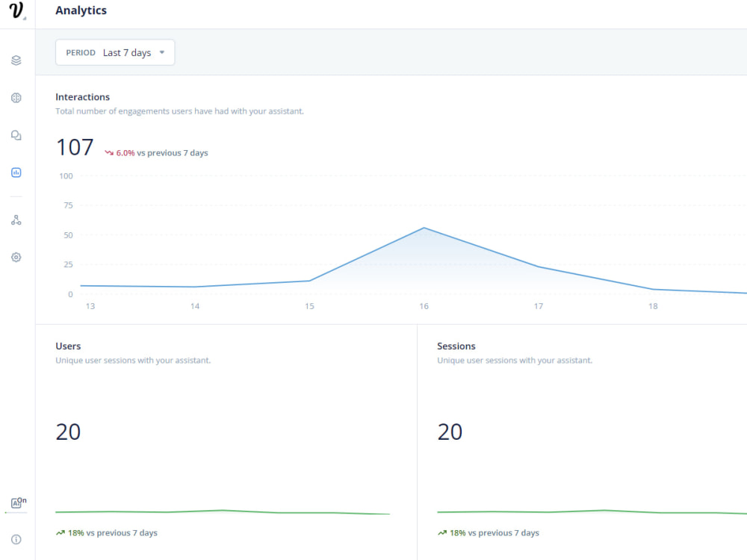Click the Analytics page title
Screen dimensions: 747x560
(x=81, y=10)
